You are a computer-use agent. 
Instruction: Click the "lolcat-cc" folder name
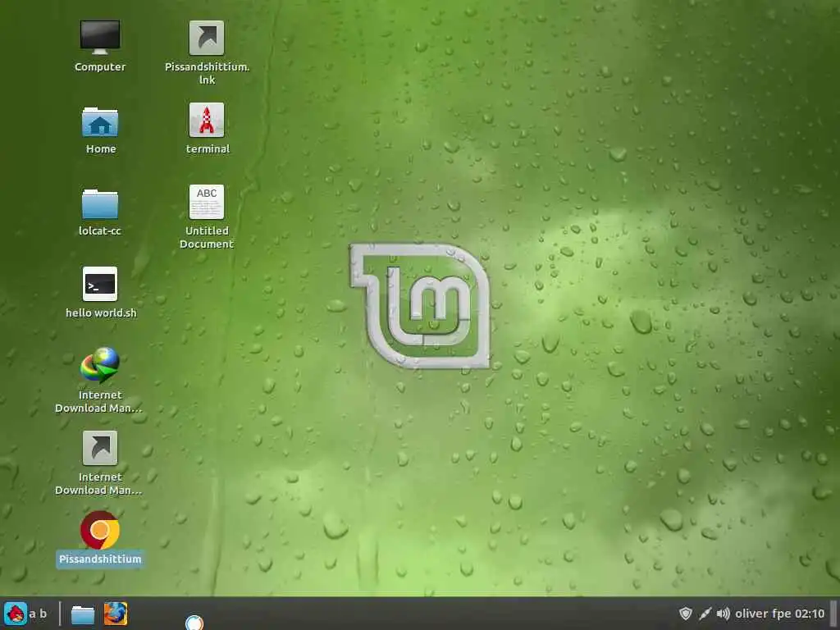coord(100,231)
